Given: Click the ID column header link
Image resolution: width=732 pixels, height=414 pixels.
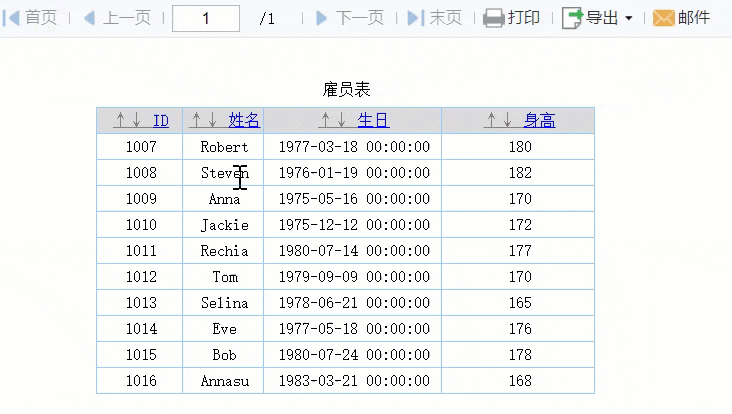Looking at the screenshot, I should 160,121.
